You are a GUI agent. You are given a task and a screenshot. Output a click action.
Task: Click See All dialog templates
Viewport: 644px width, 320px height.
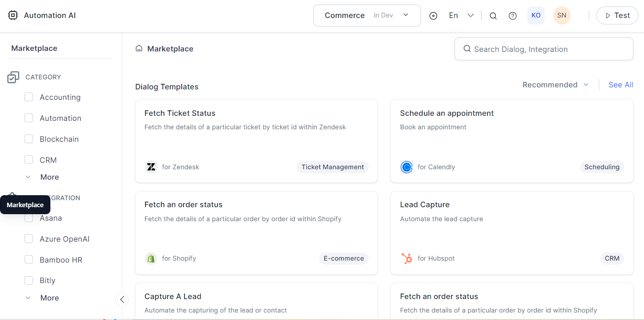[621, 84]
